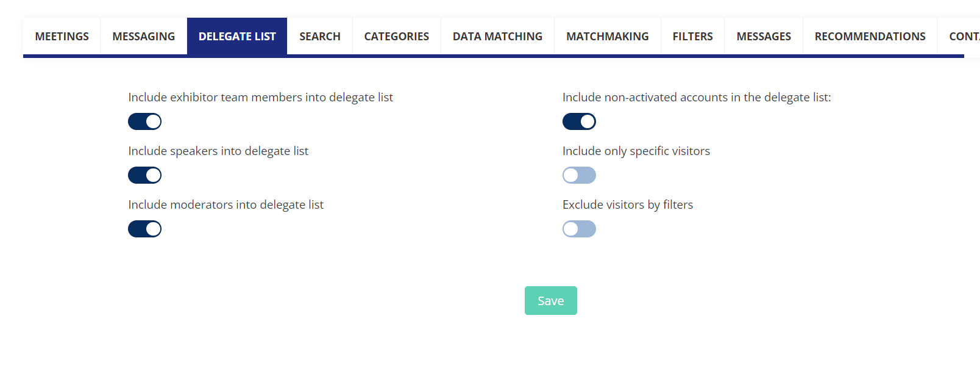Open the Meetings tab
Viewport: 980px width, 368px height.
[x=62, y=37]
